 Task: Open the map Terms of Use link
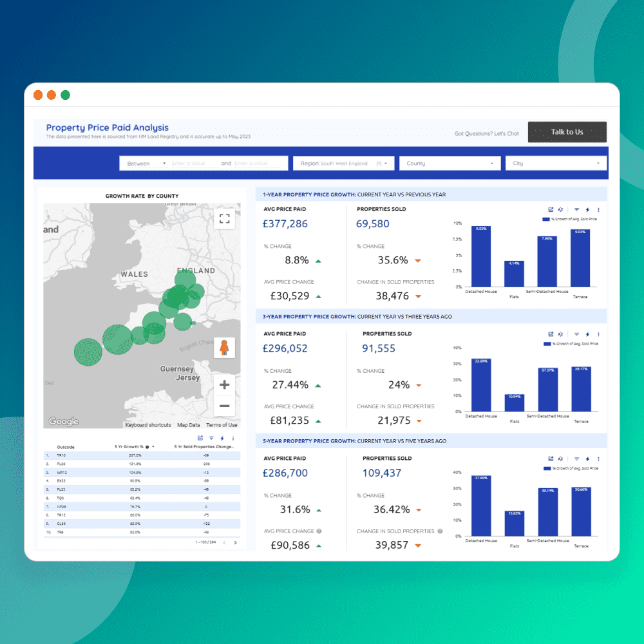[x=222, y=425]
